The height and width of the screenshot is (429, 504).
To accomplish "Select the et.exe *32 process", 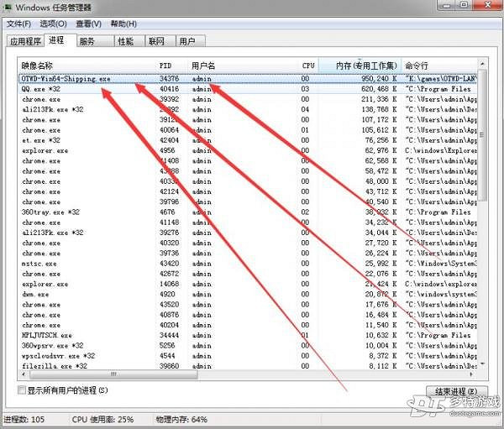I will click(248, 140).
